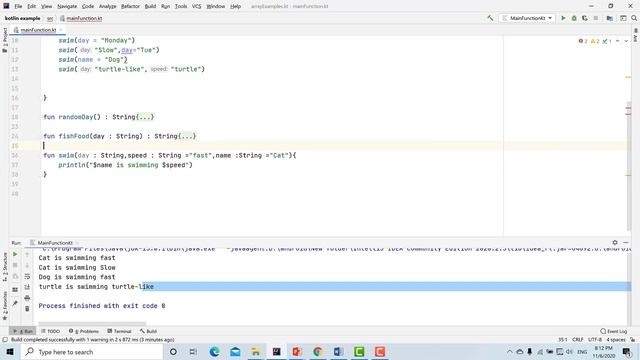Show warnings count in inspection widget
This screenshot has height=360, width=640.
click(x=595, y=41)
